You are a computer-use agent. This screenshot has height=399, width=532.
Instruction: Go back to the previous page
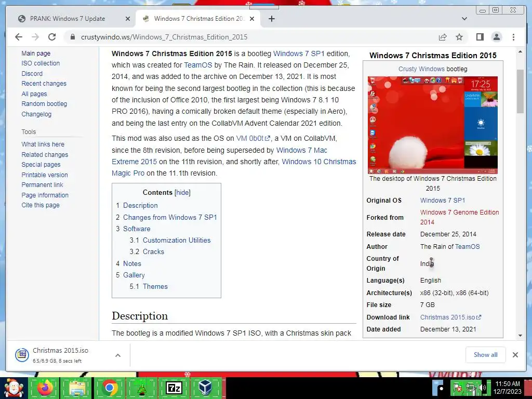pos(19,37)
